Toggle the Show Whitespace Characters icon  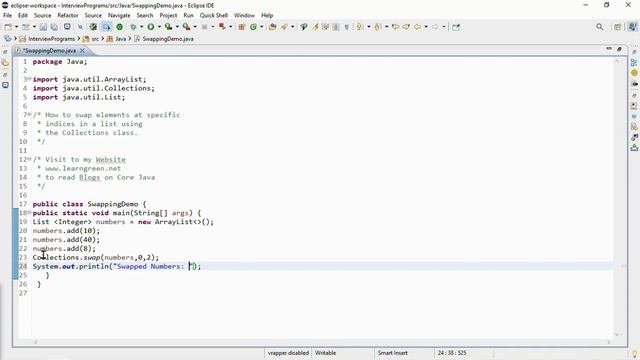point(347,27)
